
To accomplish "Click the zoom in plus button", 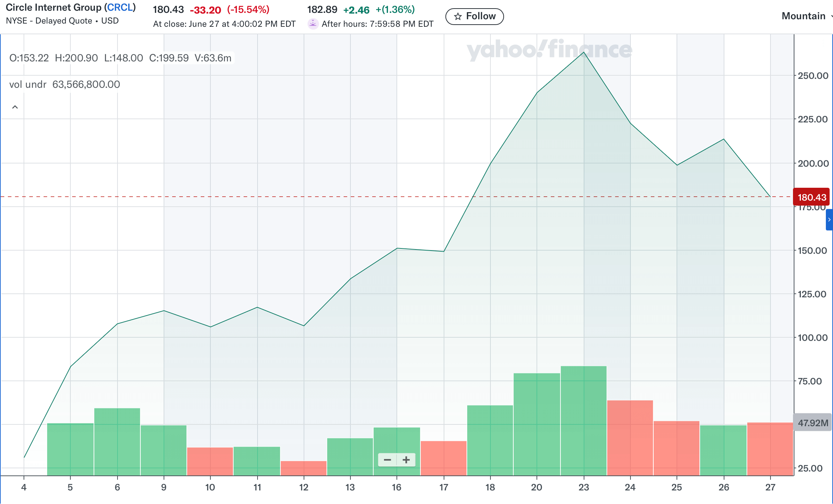I will click(x=406, y=460).
